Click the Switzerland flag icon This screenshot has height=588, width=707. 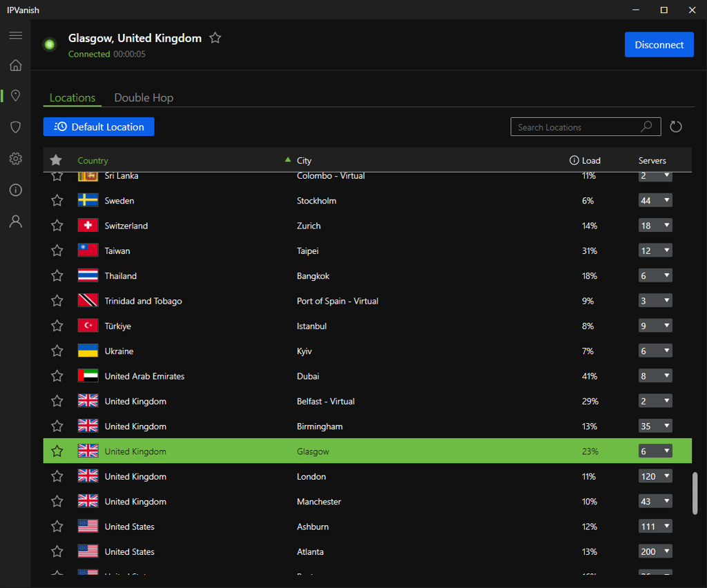click(88, 225)
